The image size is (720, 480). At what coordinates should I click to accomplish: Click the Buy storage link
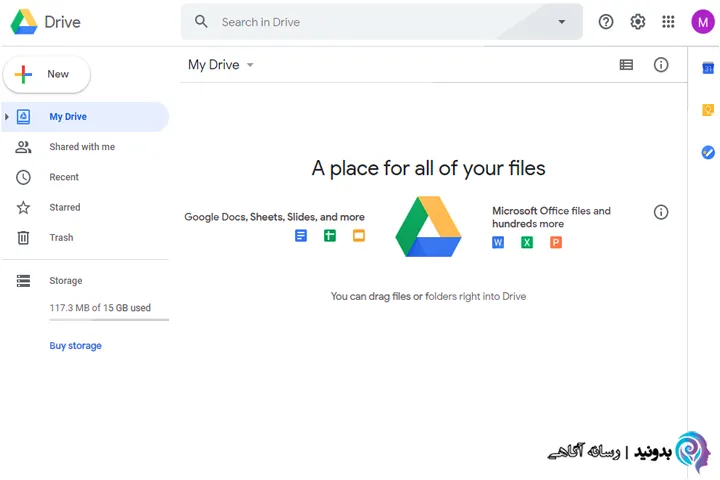point(75,345)
